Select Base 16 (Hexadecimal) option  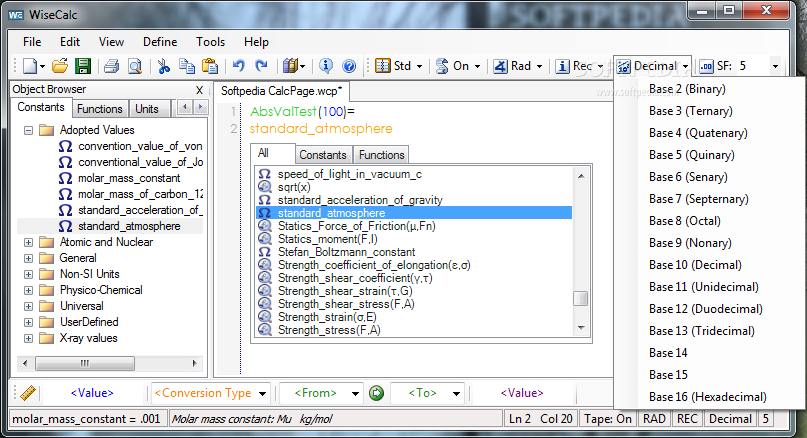[708, 397]
